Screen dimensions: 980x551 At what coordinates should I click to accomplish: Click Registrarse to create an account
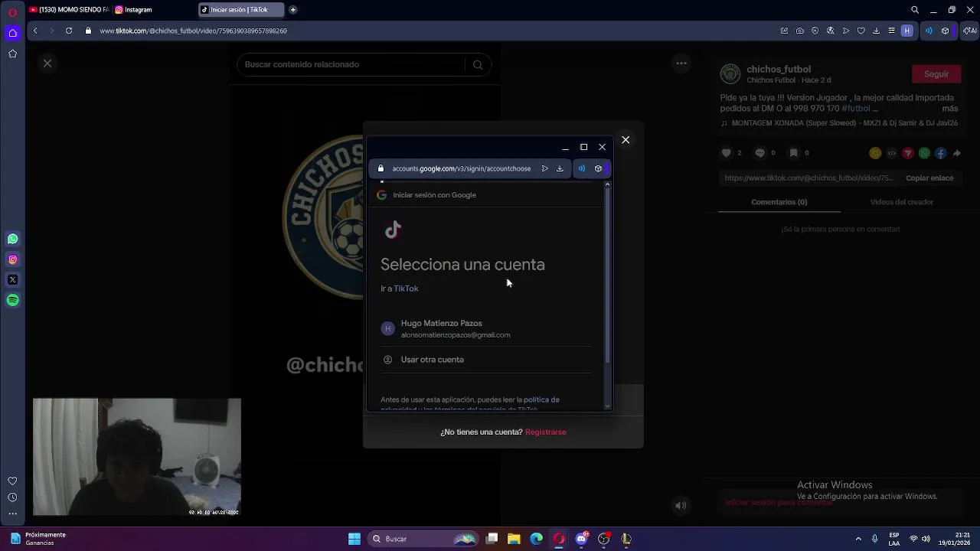[546, 432]
